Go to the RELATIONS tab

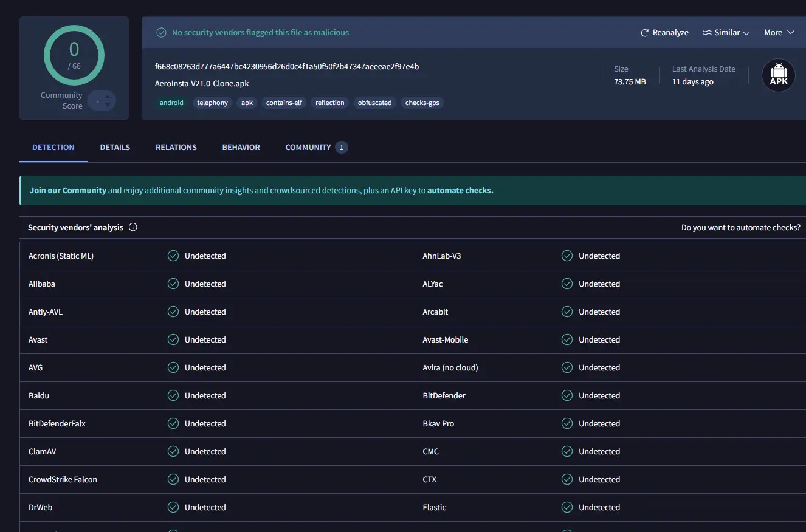(x=176, y=148)
